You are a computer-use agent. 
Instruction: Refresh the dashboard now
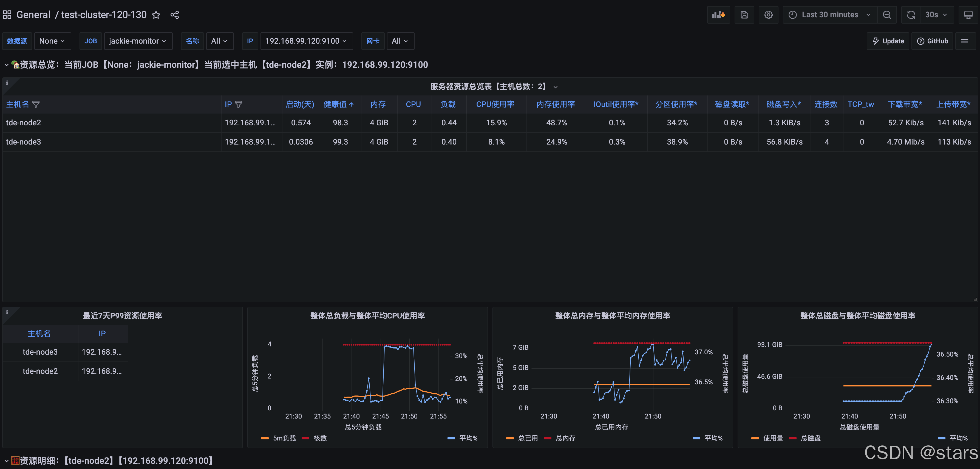(911, 15)
